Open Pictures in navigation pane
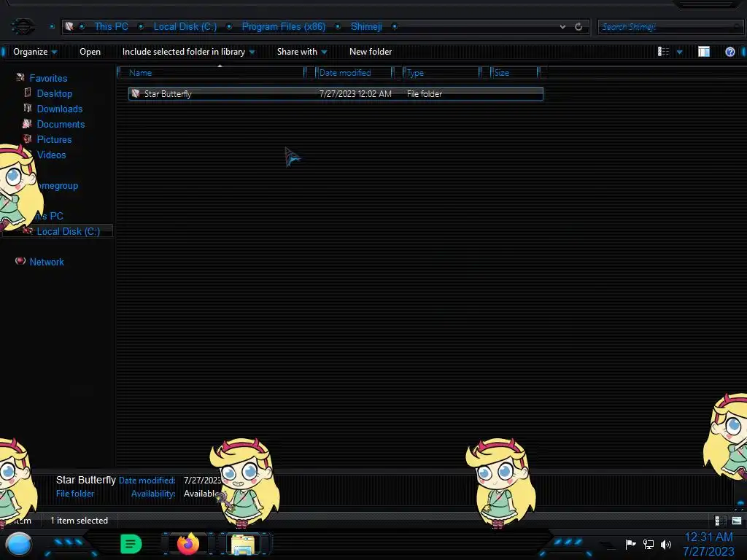This screenshot has height=560, width=747. (54, 139)
